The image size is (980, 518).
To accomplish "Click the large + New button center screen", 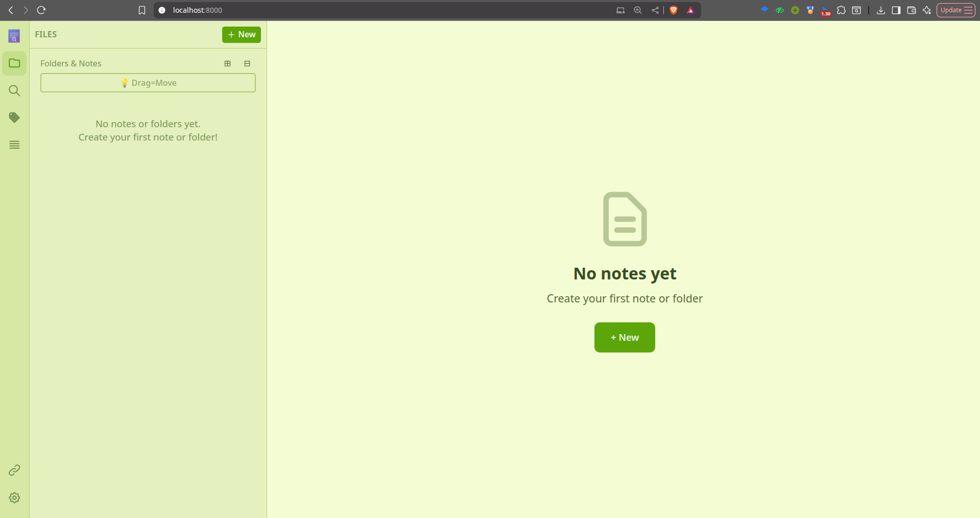I will tap(624, 337).
